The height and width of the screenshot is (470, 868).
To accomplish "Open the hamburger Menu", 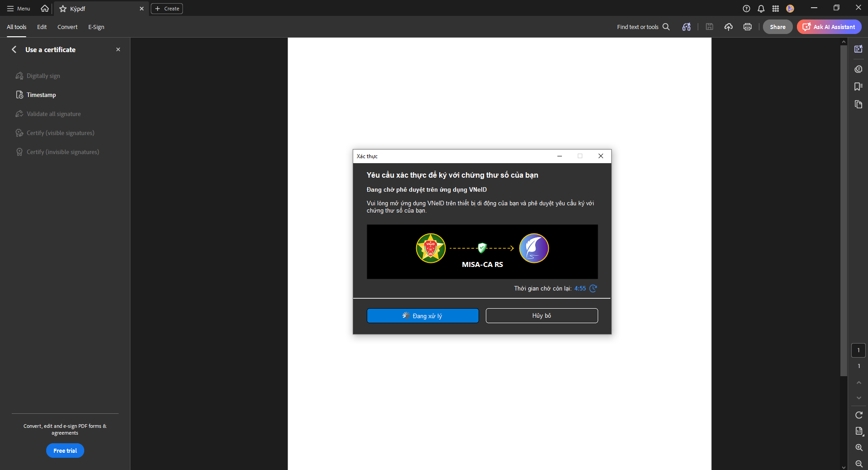I will click(x=19, y=9).
